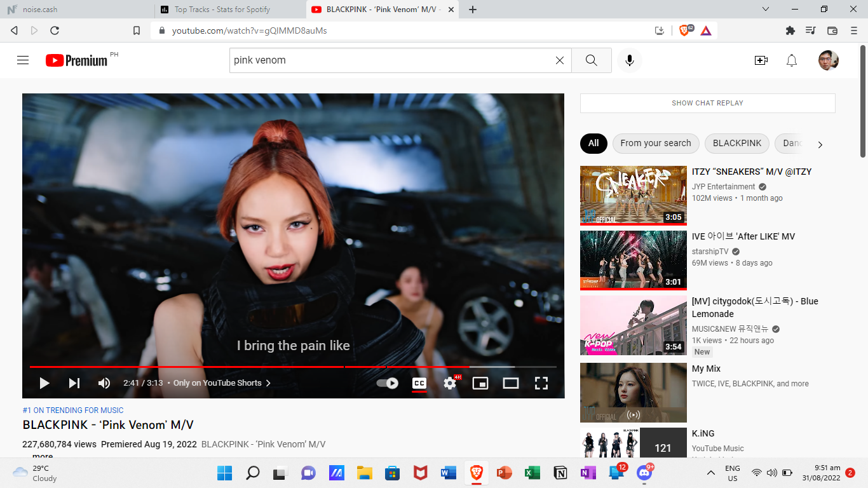This screenshot has width=868, height=488.
Task: Open the tab search dropdown chevron
Action: [766, 9]
